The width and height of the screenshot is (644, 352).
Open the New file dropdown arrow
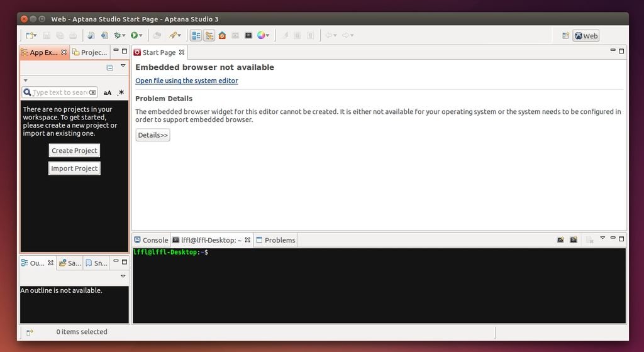pyautogui.click(x=35, y=36)
